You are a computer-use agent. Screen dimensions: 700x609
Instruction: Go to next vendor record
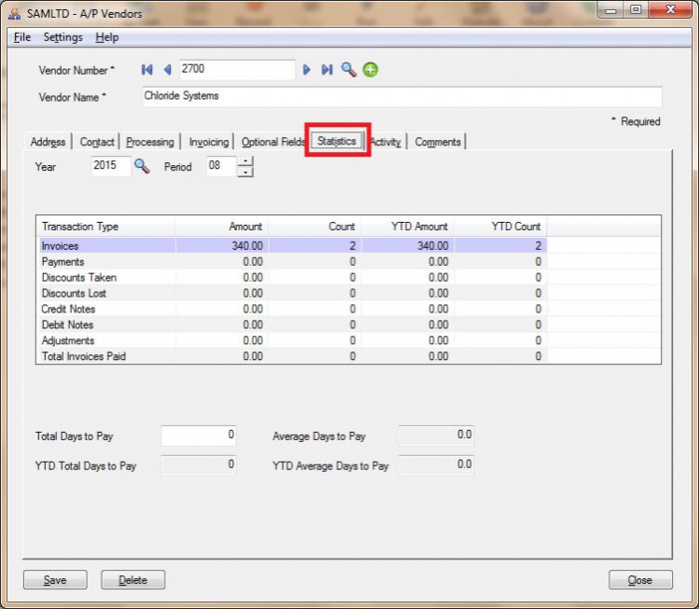pyautogui.click(x=306, y=70)
